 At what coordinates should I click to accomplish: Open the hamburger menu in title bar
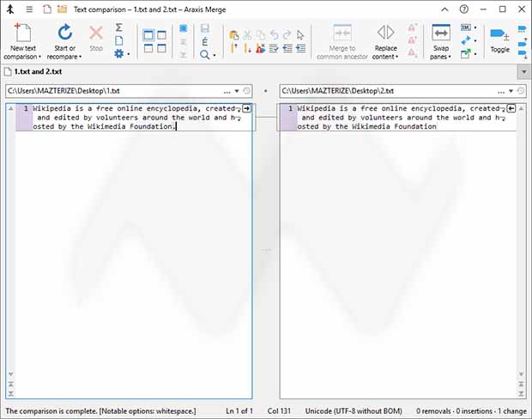(x=28, y=9)
